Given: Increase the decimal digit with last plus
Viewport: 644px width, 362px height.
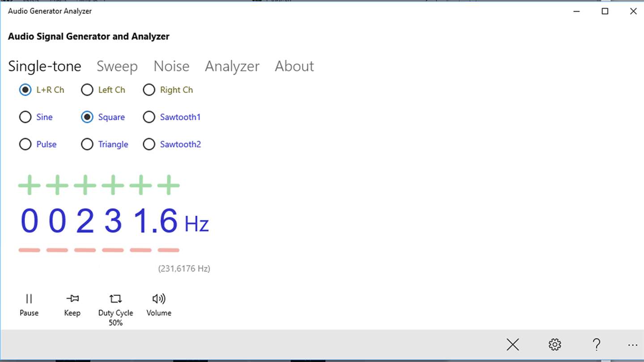Looking at the screenshot, I should point(169,185).
